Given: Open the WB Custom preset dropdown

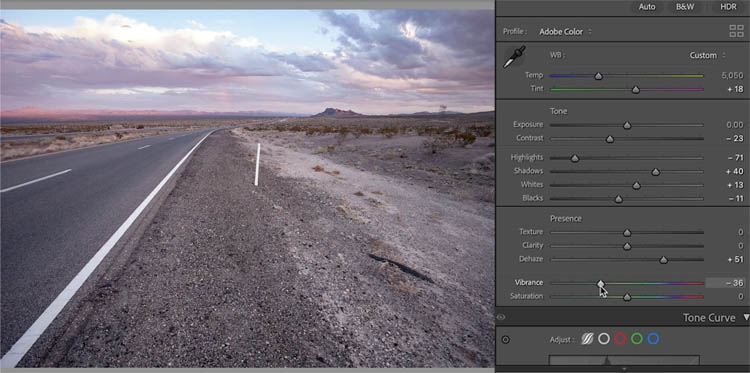Looking at the screenshot, I should point(707,55).
